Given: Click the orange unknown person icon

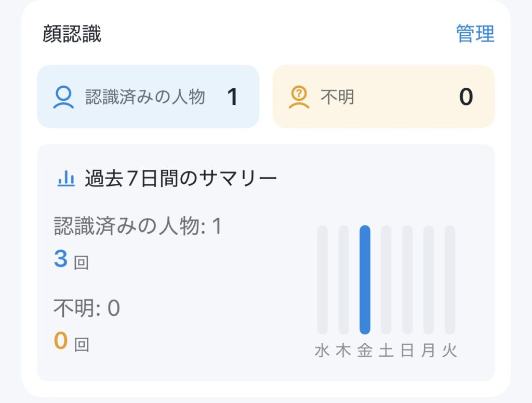Looking at the screenshot, I should pos(299,97).
